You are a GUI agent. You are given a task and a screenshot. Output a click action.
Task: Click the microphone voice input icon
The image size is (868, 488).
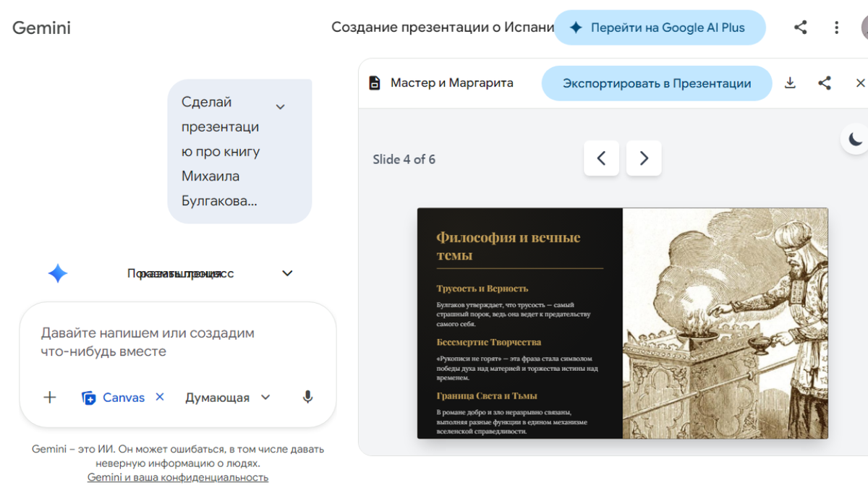307,397
